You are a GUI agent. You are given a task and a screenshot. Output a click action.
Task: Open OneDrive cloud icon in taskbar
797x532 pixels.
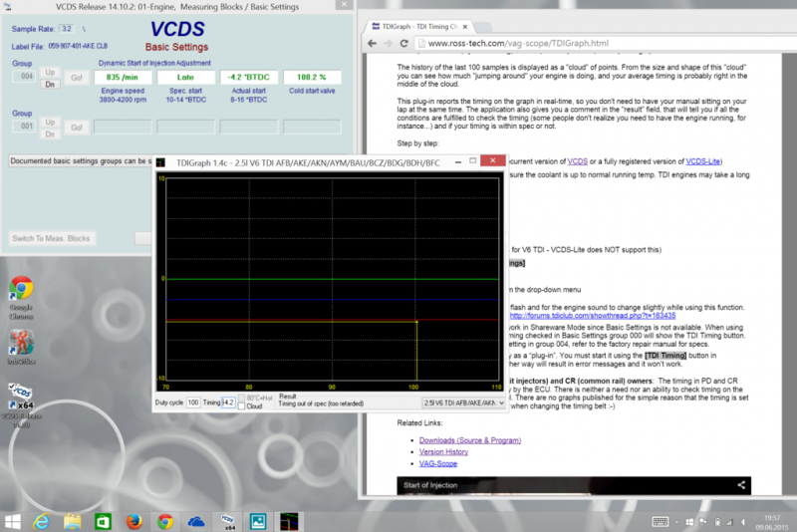pyautogui.click(x=195, y=520)
